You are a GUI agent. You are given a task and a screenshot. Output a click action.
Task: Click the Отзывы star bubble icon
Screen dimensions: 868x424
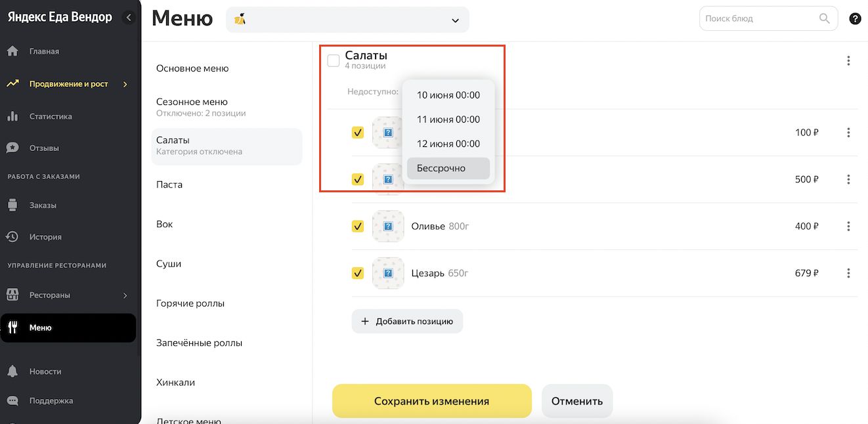coord(12,148)
